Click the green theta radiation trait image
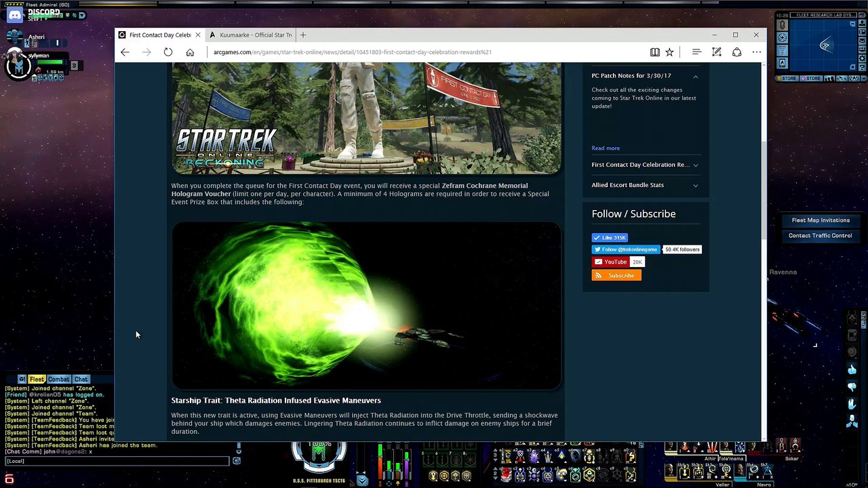The width and height of the screenshot is (868, 488). (x=366, y=306)
